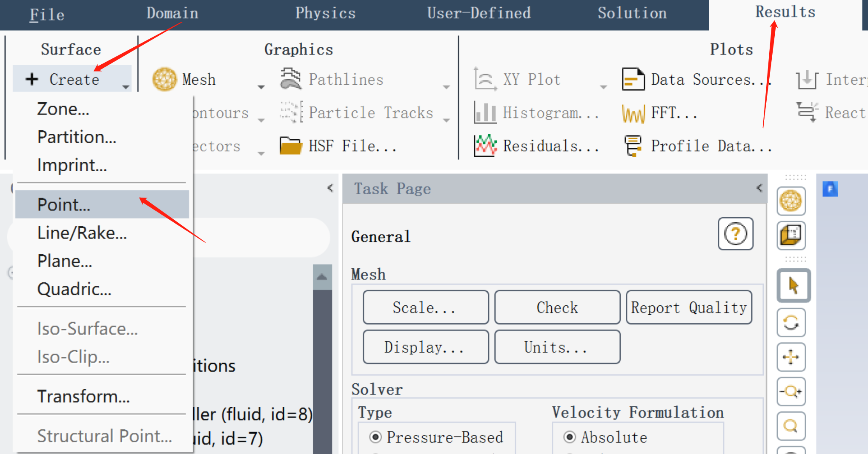
Task: Click the rotate view tool icon
Action: (791, 322)
